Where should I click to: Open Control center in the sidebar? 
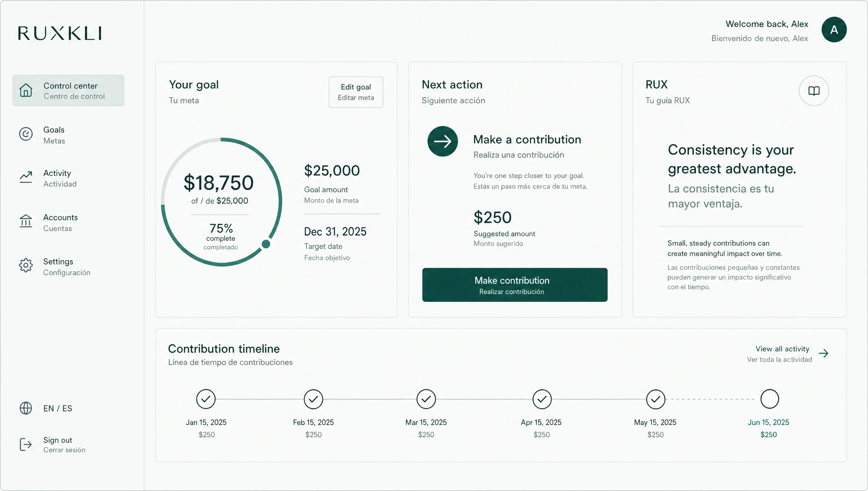pos(68,90)
